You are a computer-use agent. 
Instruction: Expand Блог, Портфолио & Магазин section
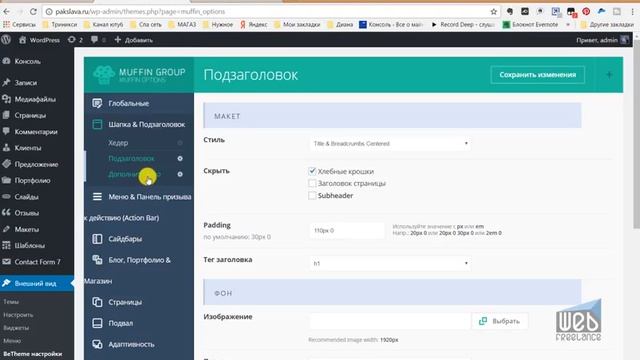tap(139, 271)
